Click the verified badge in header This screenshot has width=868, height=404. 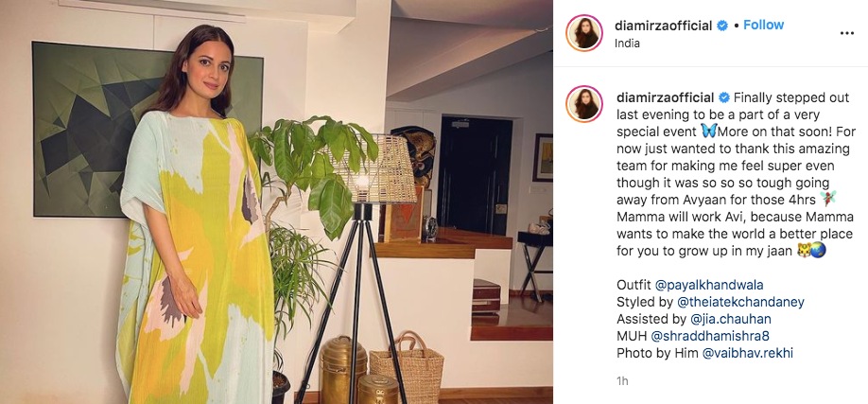pyautogui.click(x=722, y=26)
